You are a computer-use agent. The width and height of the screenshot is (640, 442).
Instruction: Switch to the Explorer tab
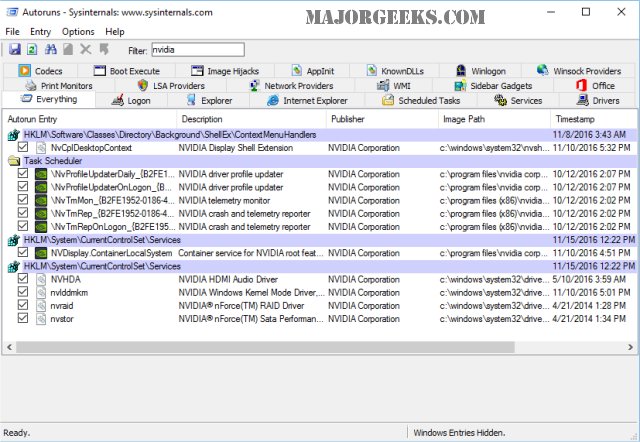click(x=209, y=100)
